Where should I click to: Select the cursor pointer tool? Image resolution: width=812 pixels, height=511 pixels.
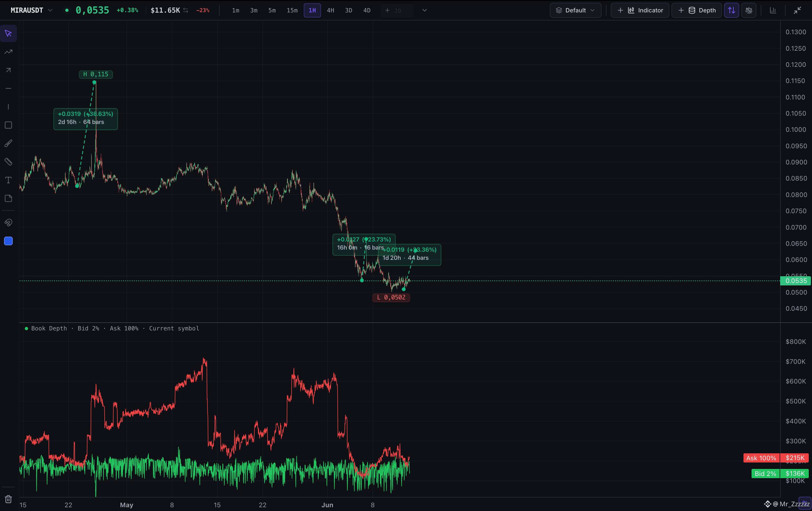8,33
